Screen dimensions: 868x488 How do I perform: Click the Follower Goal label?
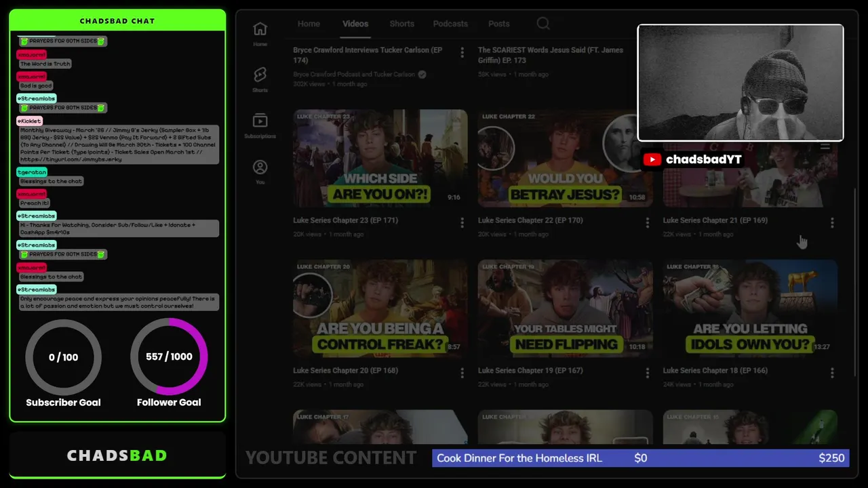point(169,403)
